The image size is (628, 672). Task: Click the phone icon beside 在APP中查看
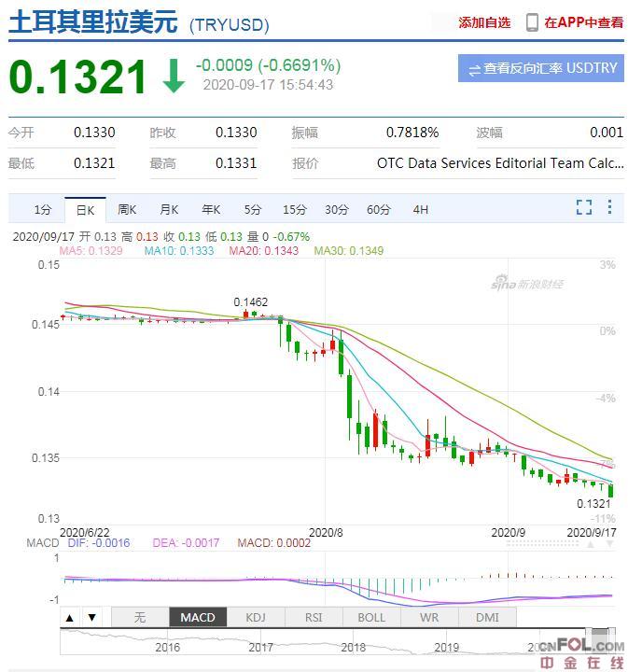tap(532, 22)
